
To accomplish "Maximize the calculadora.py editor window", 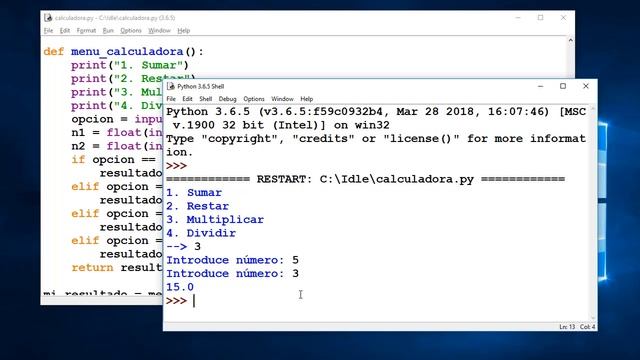I will point(540,18).
